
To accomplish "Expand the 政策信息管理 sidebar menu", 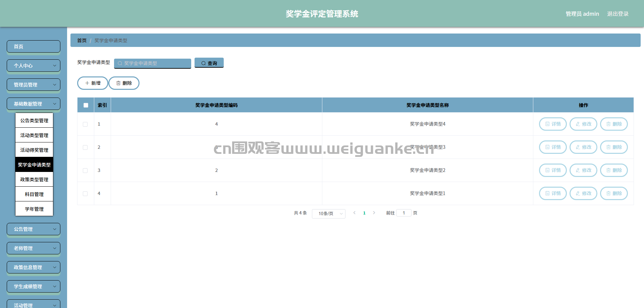I will [x=34, y=267].
